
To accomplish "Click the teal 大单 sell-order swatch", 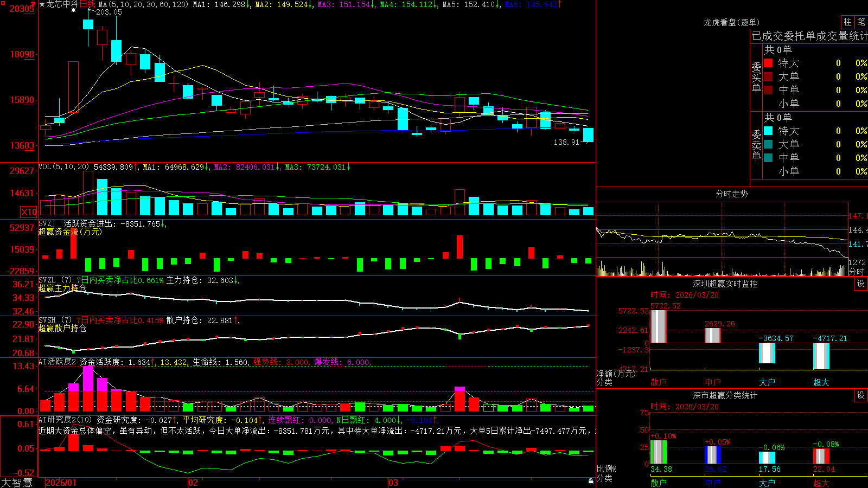I will [768, 144].
